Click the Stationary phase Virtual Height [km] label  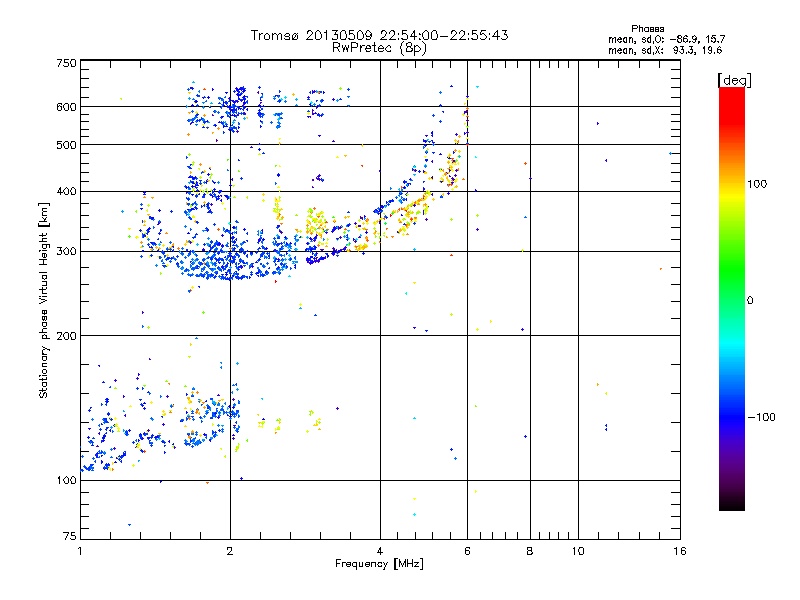[44, 300]
